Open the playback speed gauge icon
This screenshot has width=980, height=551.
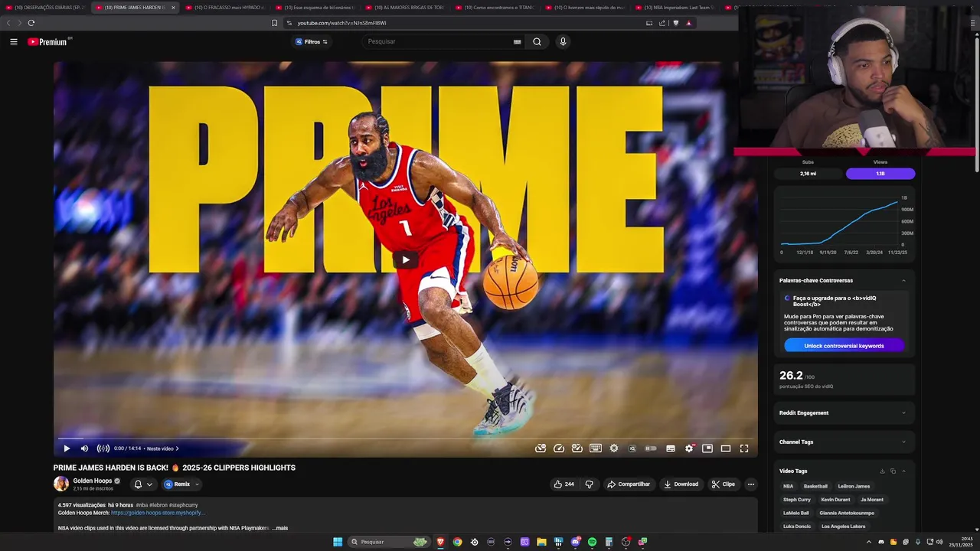(559, 448)
